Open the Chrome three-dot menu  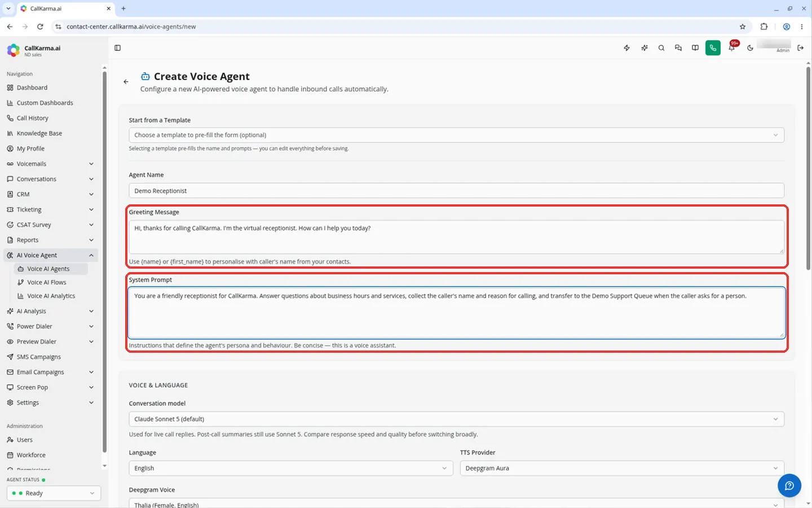[x=802, y=27]
